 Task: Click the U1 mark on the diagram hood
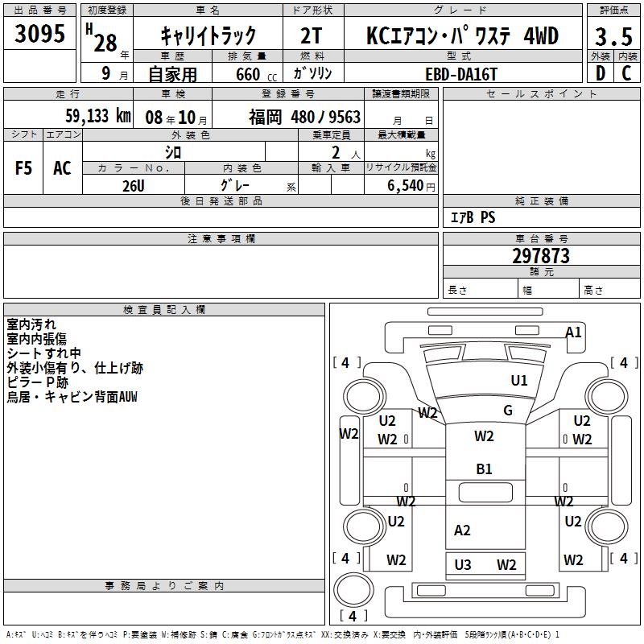pos(519,381)
